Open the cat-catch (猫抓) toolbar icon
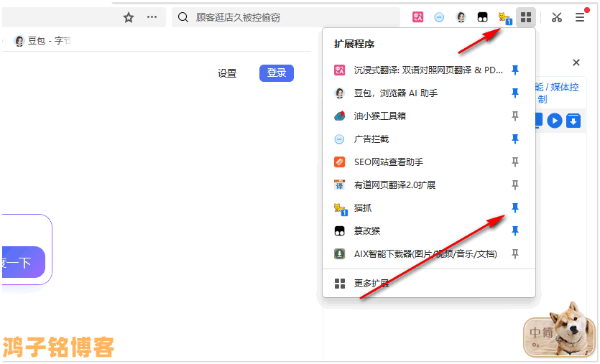This screenshot has height=364, width=600. [x=504, y=17]
